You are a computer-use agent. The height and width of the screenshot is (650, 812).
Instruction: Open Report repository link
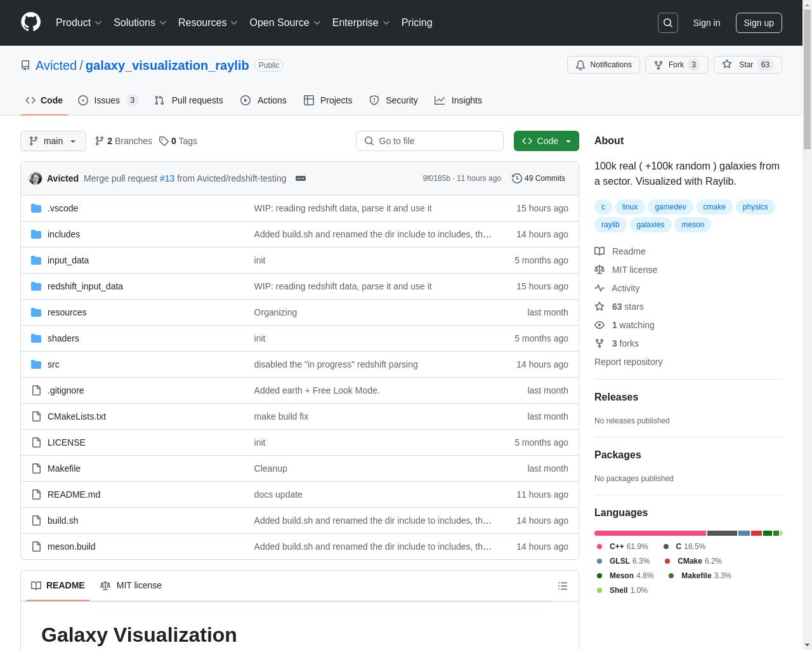(x=628, y=362)
